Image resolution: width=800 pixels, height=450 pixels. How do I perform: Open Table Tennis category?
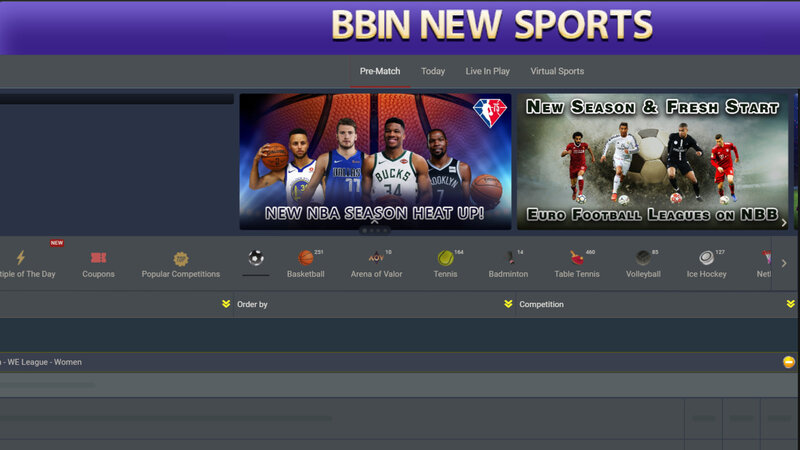click(x=576, y=258)
